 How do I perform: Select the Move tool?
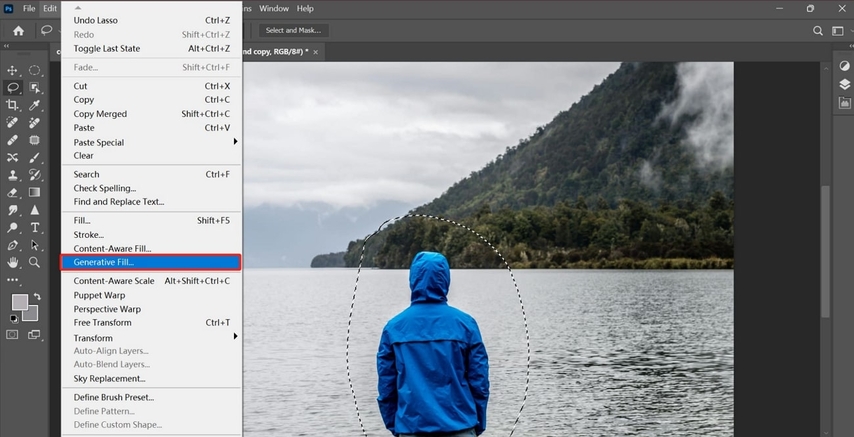click(x=13, y=70)
